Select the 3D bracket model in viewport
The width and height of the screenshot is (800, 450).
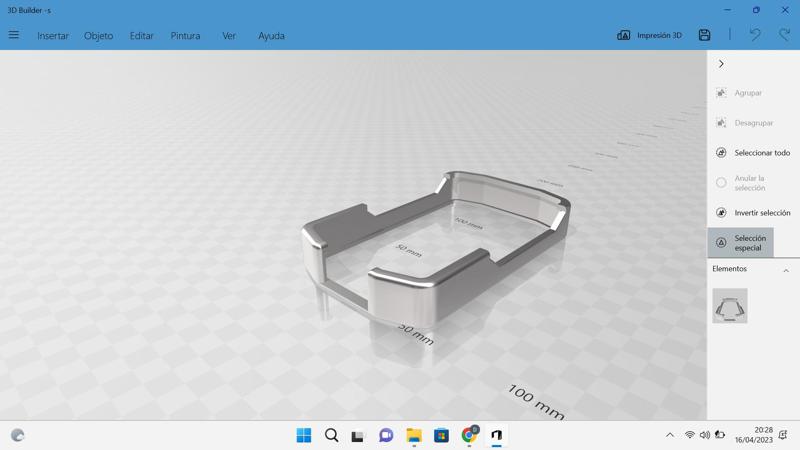(434, 250)
